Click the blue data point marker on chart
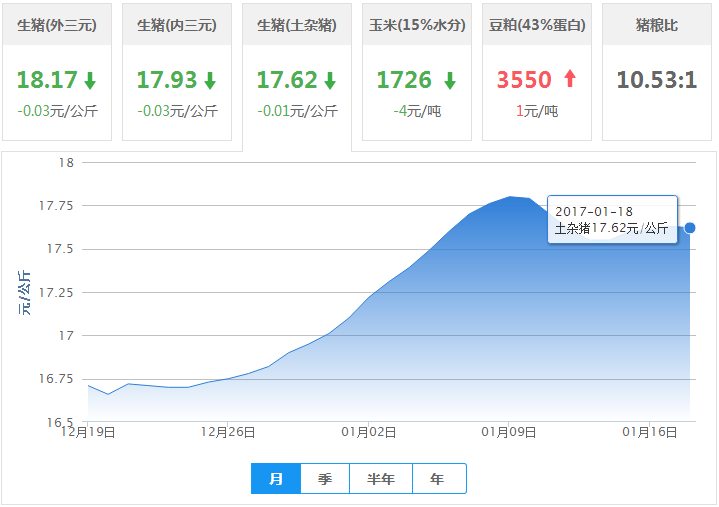719x507 pixels. pyautogui.click(x=689, y=228)
